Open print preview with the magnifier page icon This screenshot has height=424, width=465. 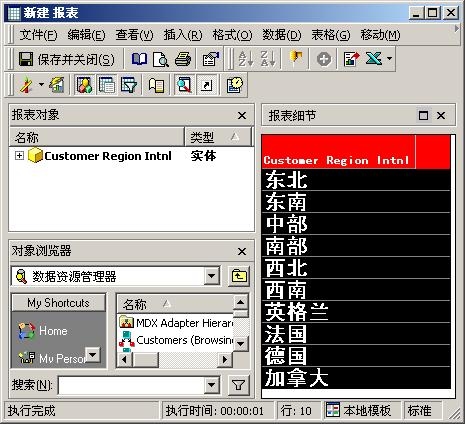click(x=161, y=59)
